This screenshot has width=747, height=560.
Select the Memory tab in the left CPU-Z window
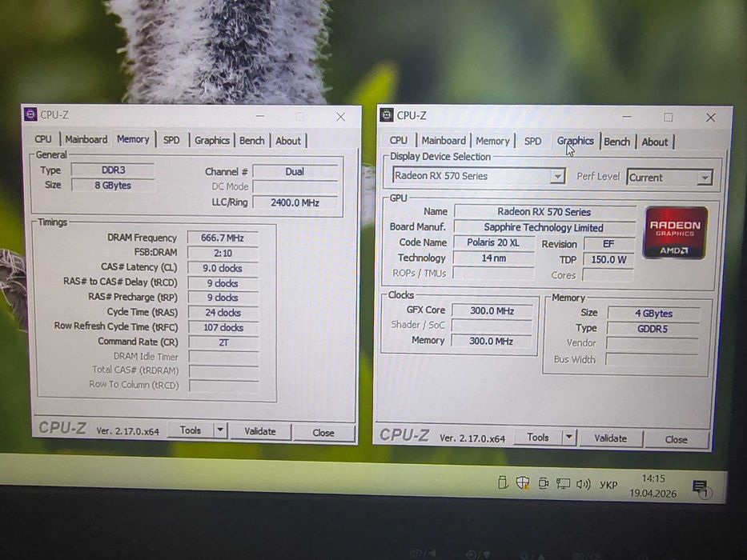coord(134,139)
